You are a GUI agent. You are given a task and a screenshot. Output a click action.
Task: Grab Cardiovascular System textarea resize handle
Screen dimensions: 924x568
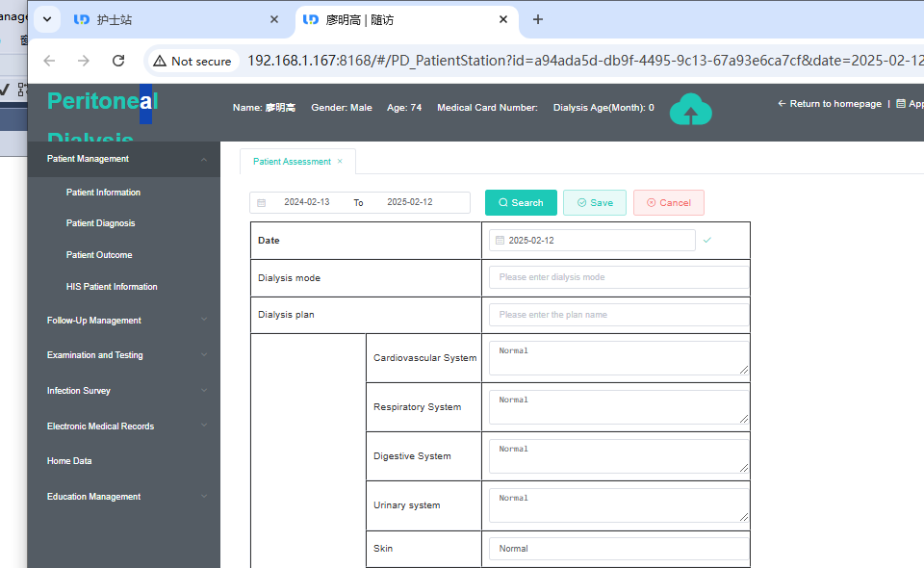[x=744, y=370]
